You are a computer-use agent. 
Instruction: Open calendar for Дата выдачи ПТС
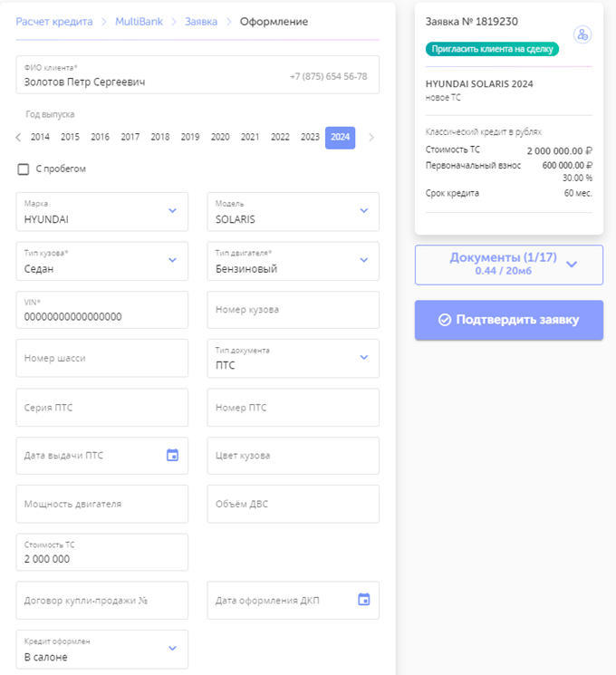tap(172, 455)
